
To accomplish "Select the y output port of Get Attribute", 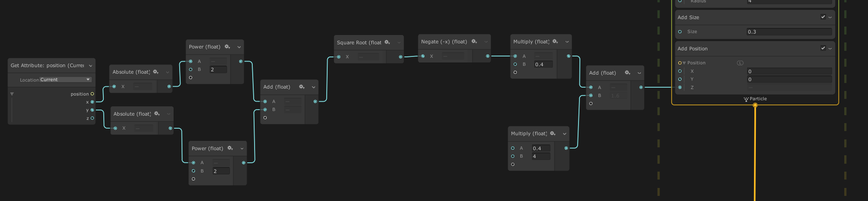I will pos(92,110).
